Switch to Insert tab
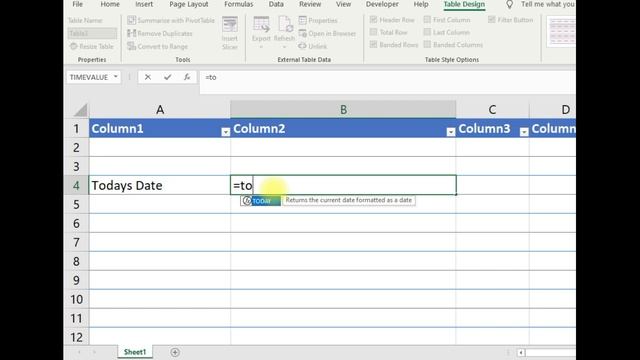Screen dimensions: 640x360 click(144, 4)
